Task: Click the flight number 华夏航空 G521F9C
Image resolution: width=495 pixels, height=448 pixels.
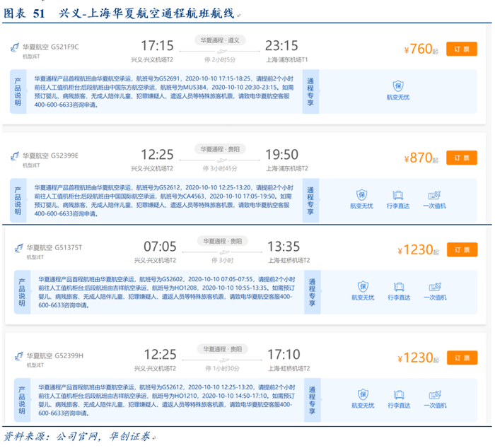Action: [50, 47]
